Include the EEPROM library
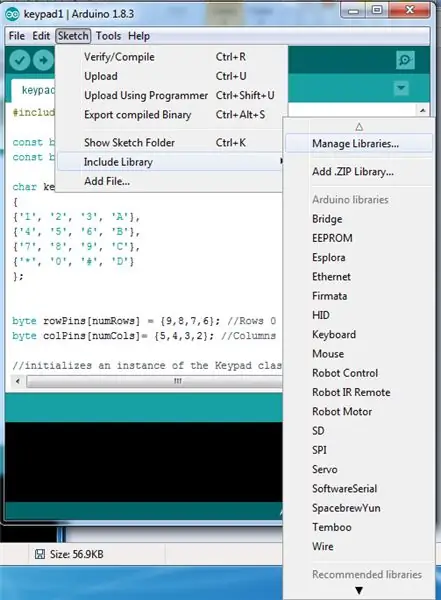 359,238
